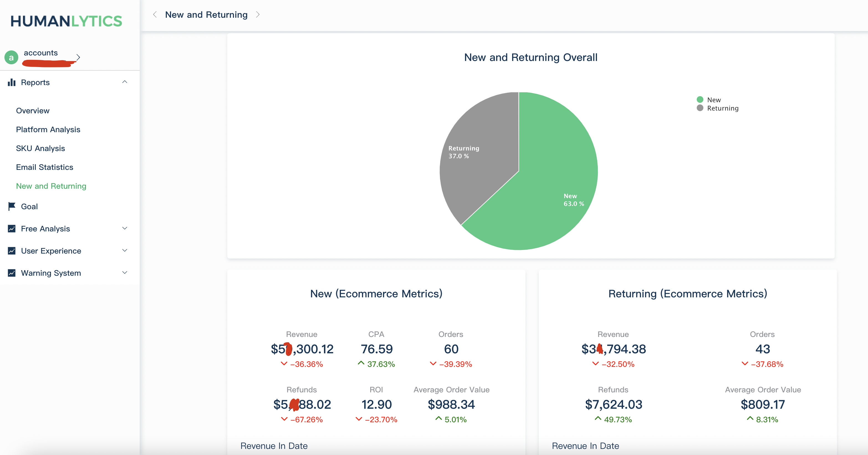868x455 pixels.
Task: Click the Free Analysis chart icon
Action: click(x=12, y=229)
